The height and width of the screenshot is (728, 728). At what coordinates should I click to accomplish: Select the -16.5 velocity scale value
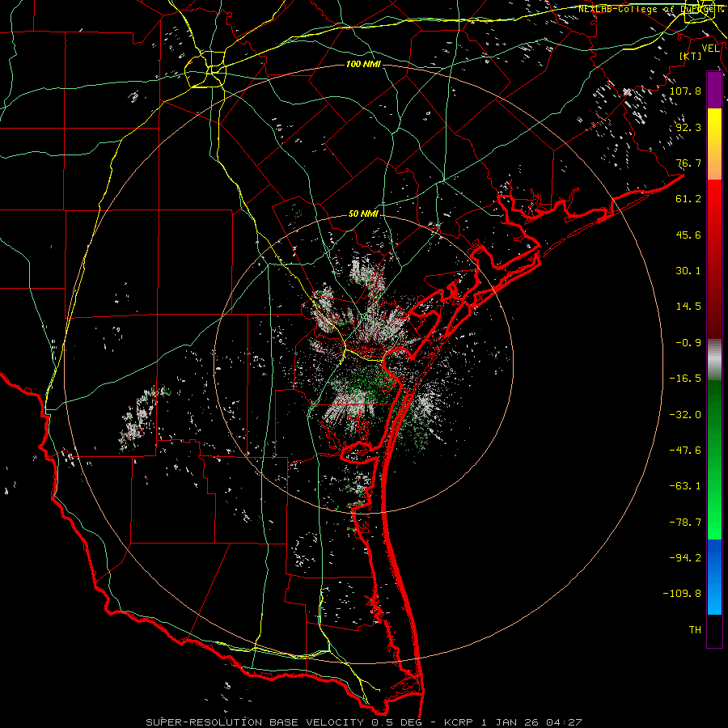pos(685,379)
